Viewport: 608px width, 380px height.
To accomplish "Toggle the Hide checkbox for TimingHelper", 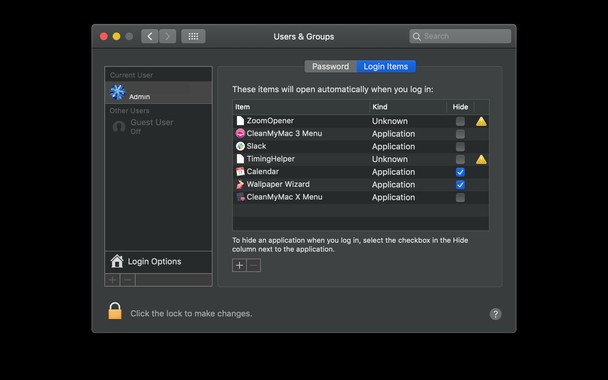I will [x=460, y=159].
